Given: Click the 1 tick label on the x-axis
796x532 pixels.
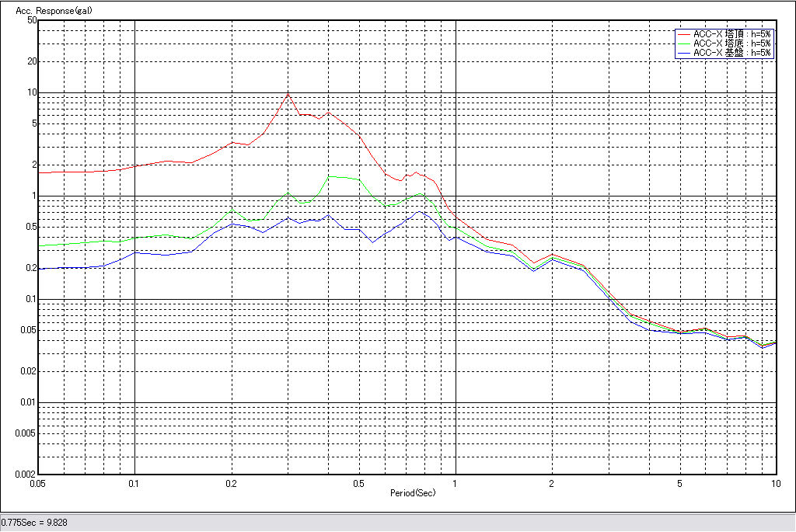Looking at the screenshot, I should coord(455,483).
